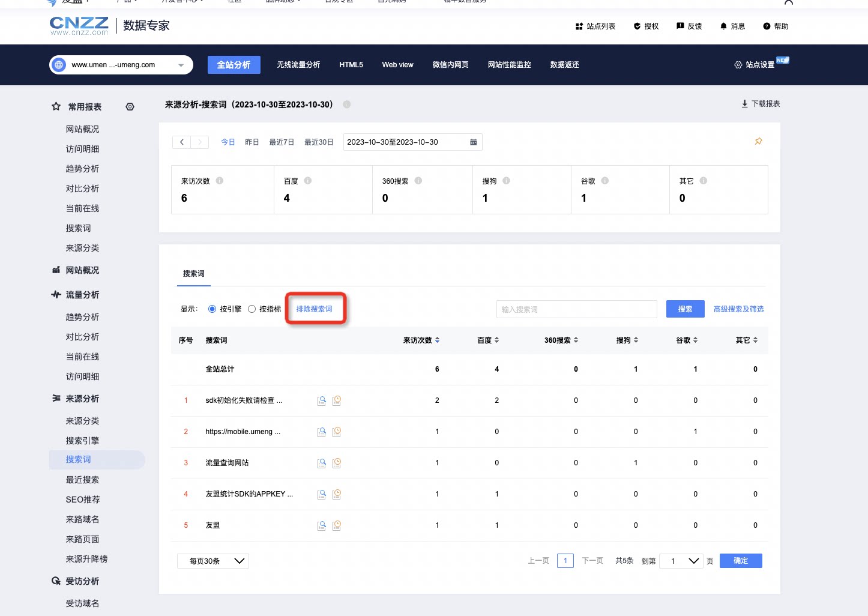Click the 确定 pagination button
868x616 pixels.
741,561
